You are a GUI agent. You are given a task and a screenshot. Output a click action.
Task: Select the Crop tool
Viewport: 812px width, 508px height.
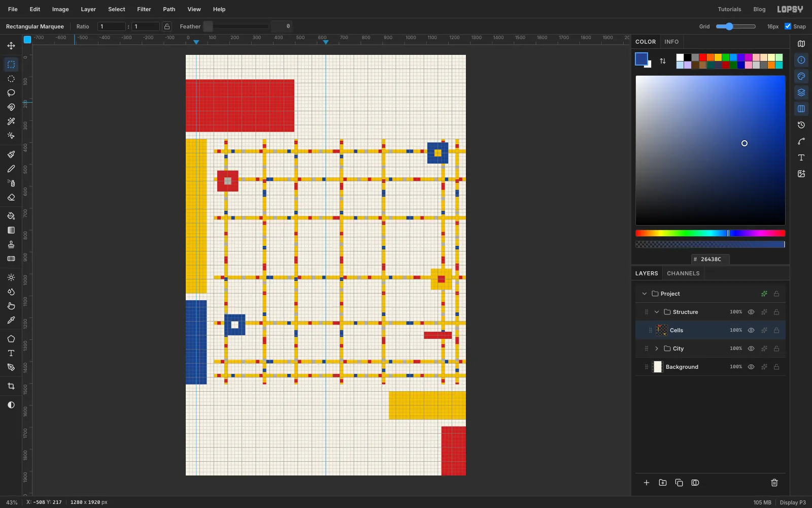(x=11, y=386)
